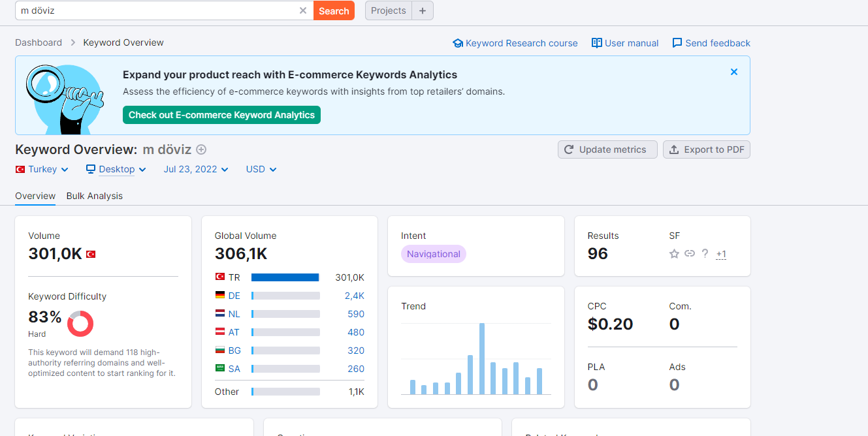Export the report to PDF

coord(707,149)
